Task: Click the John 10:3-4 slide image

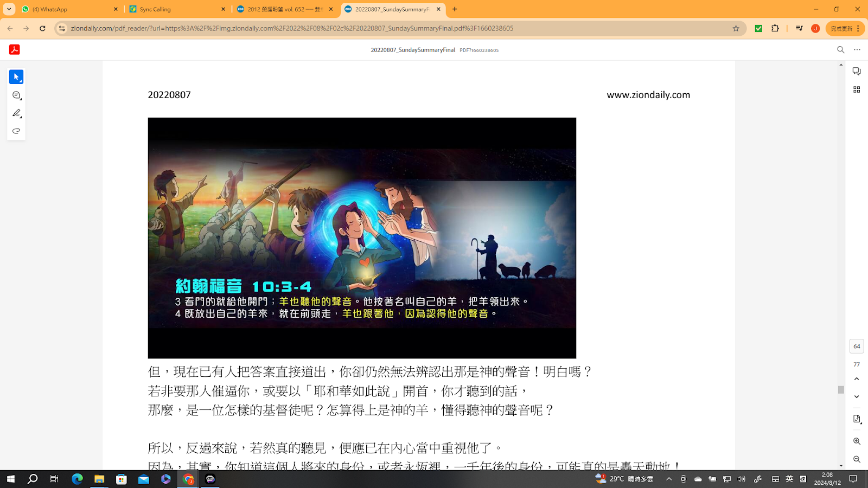Action: [x=362, y=238]
